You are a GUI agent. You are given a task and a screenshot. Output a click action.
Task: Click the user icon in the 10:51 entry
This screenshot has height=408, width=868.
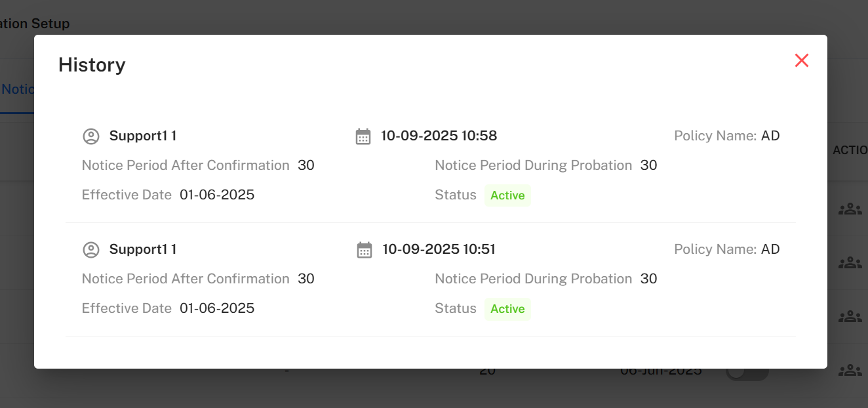(90, 250)
